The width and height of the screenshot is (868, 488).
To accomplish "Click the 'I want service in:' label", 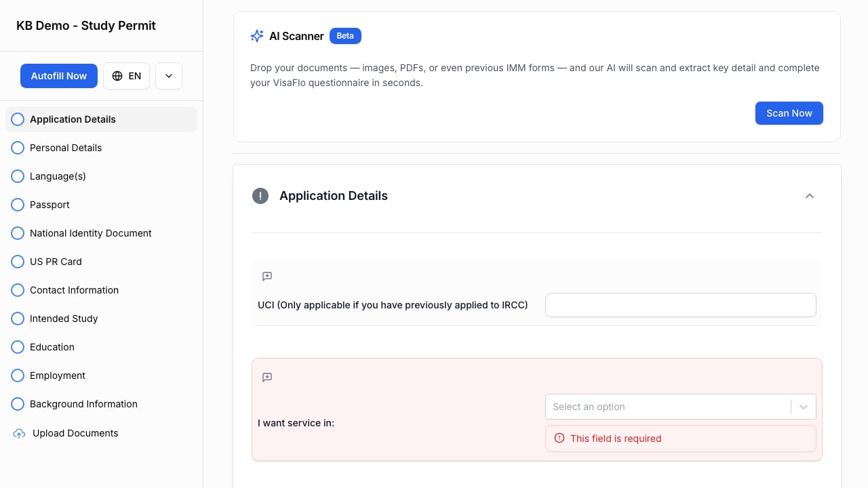I will (296, 423).
